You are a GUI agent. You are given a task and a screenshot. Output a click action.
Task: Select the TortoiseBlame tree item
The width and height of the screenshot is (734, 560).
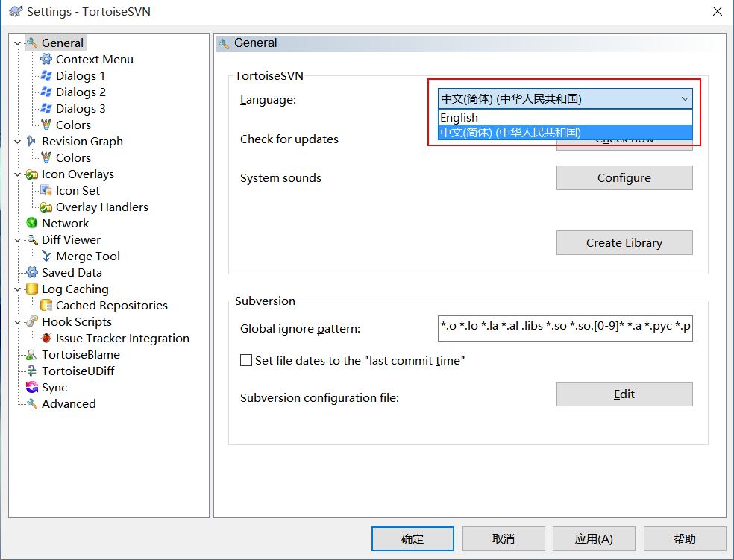pos(81,355)
